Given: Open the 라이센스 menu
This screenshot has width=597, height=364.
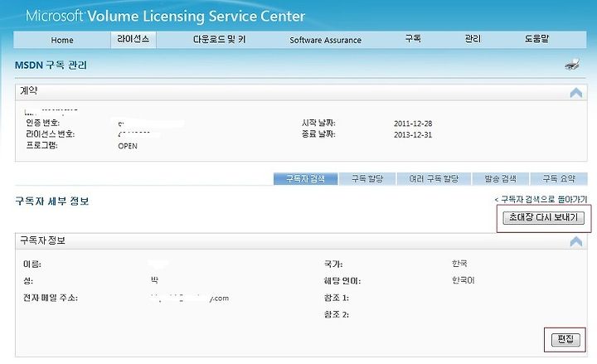Looking at the screenshot, I should (133, 39).
